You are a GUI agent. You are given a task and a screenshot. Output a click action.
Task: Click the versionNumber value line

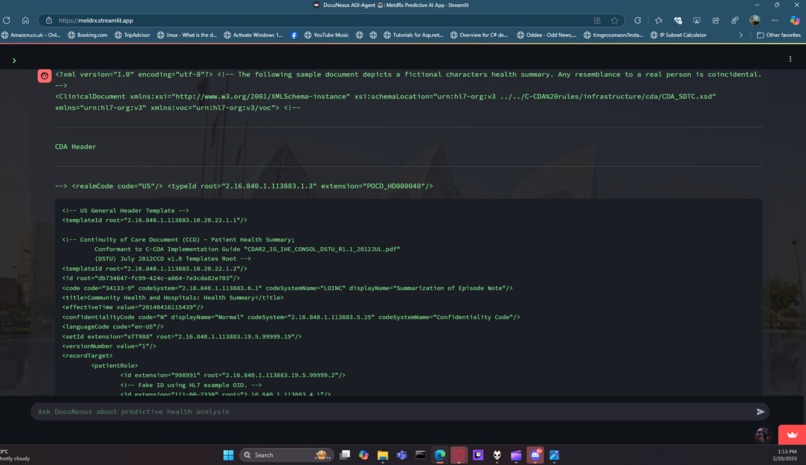pyautogui.click(x=109, y=346)
